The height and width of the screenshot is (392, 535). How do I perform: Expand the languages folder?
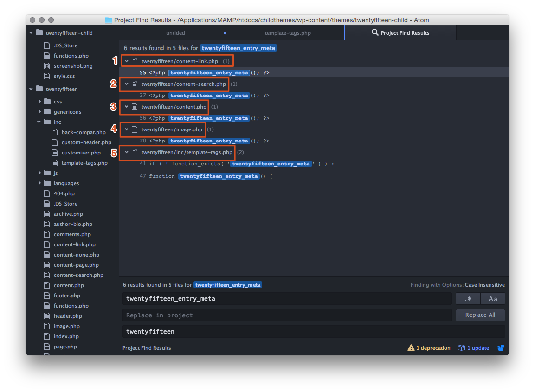39,183
